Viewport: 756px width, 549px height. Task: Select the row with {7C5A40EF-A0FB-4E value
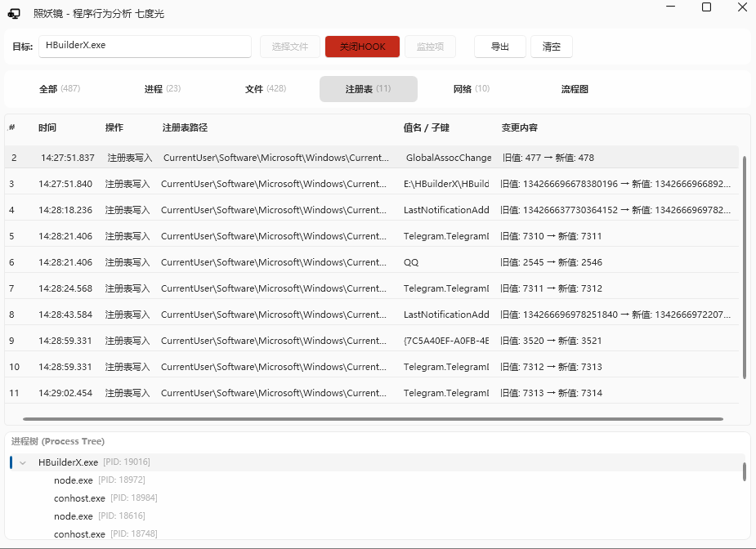click(x=372, y=341)
